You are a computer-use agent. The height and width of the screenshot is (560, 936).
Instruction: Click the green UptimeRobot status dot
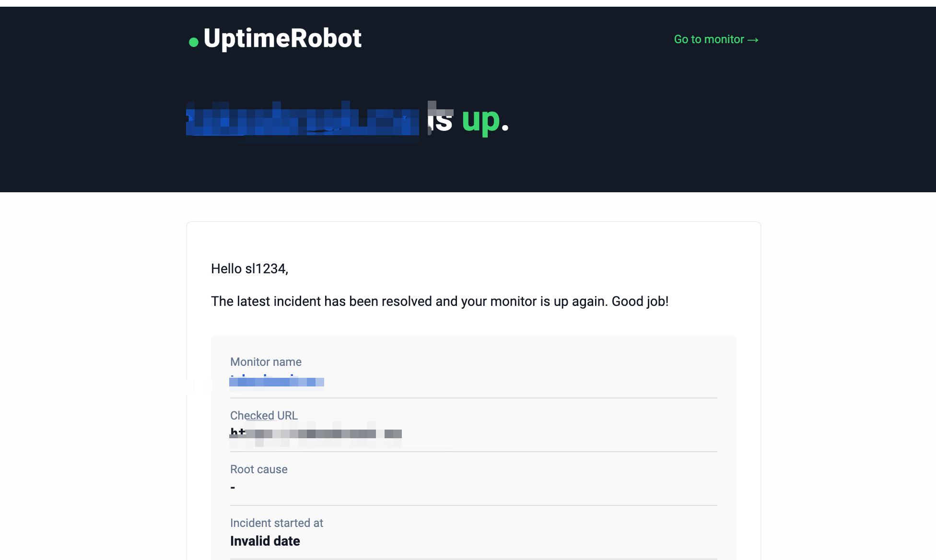(194, 42)
